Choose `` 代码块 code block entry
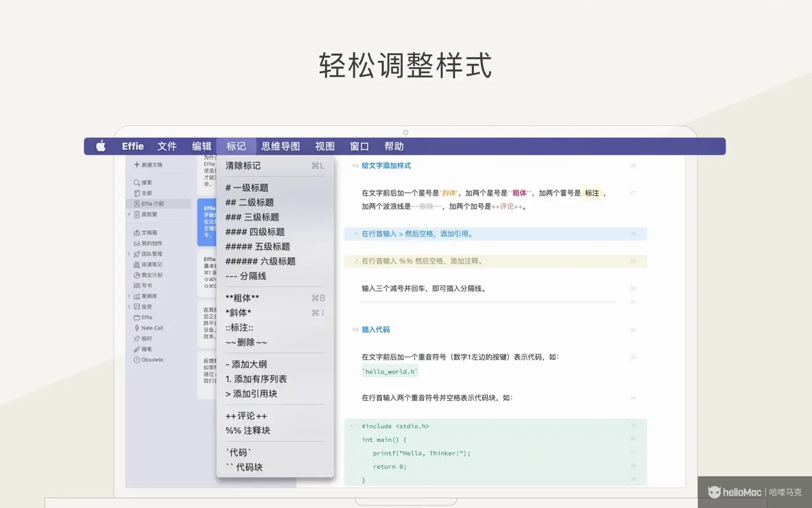 [x=275, y=467]
